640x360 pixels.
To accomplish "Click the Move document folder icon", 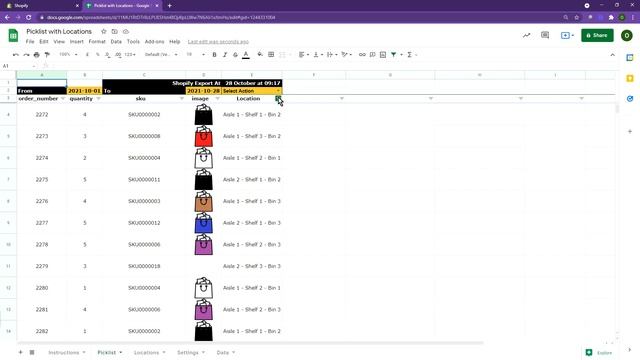I will [115, 31].
